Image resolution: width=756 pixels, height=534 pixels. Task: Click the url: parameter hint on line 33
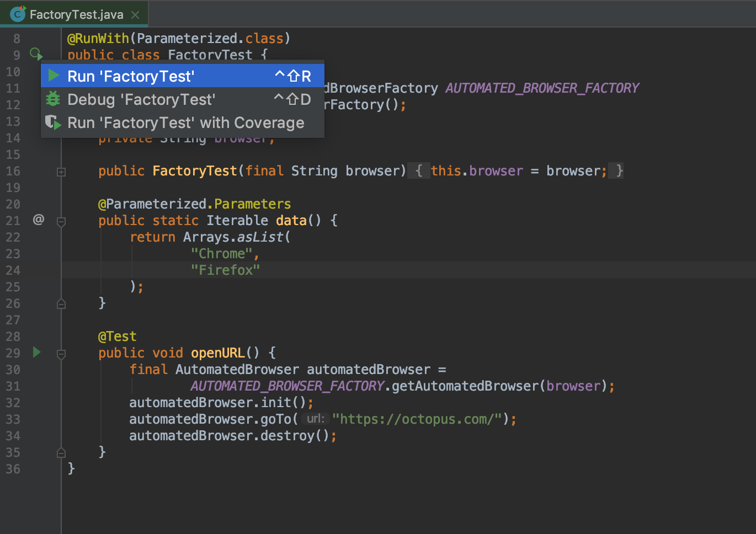pos(315,419)
